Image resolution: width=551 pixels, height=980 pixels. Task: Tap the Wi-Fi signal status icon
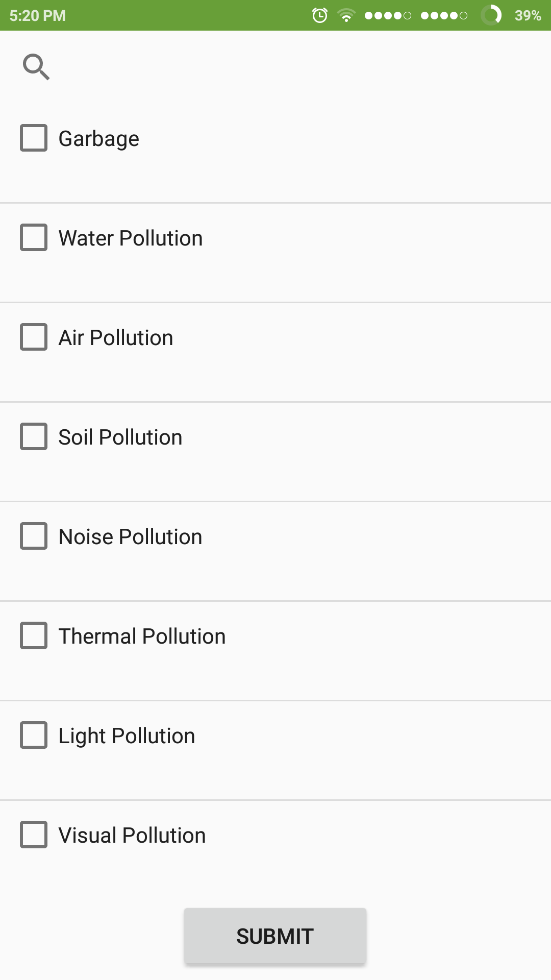(346, 15)
